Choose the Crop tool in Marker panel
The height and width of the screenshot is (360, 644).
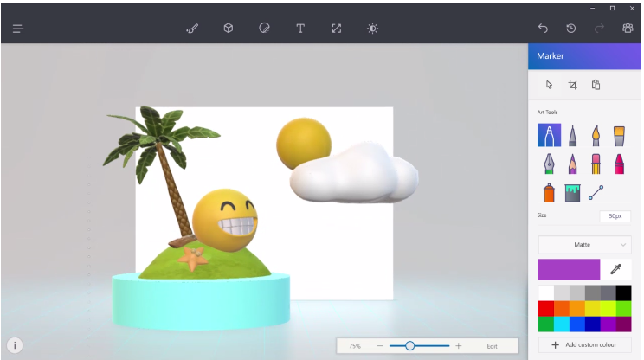(572, 85)
